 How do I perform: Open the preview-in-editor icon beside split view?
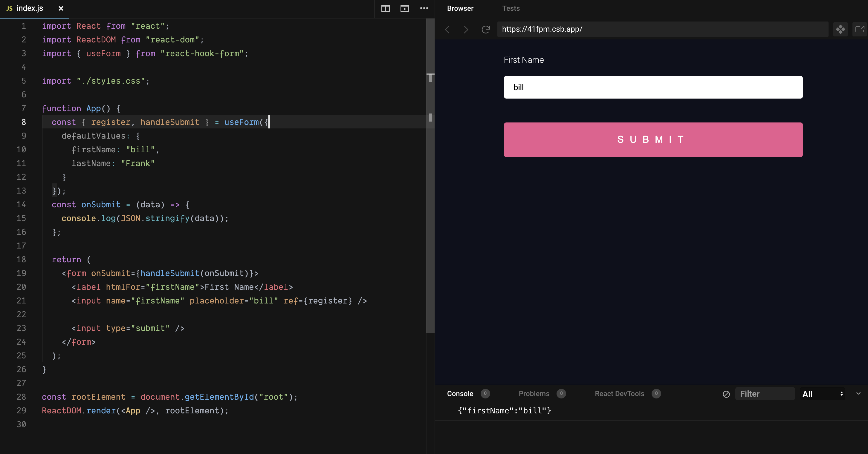(404, 8)
